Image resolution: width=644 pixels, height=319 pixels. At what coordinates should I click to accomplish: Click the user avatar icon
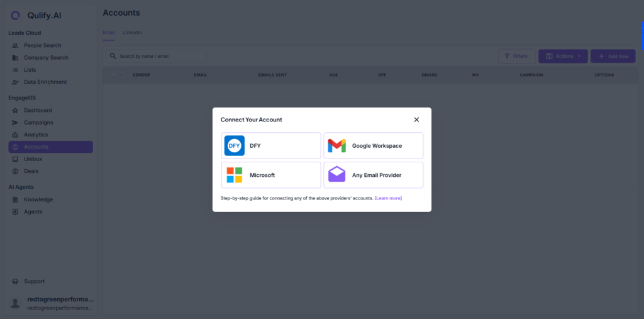pos(15,303)
